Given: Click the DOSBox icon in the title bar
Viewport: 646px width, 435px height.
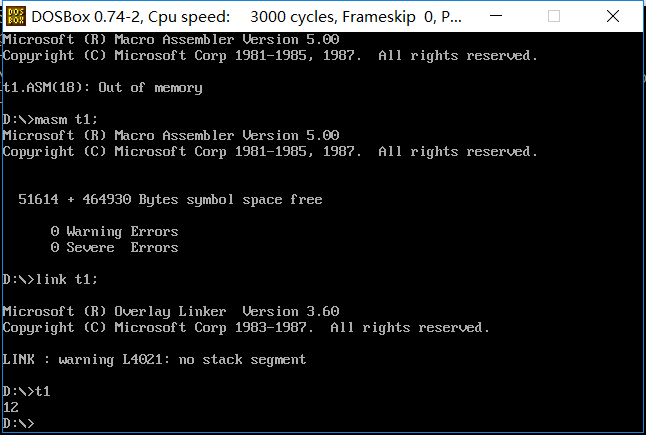Looking at the screenshot, I should (x=15, y=17).
